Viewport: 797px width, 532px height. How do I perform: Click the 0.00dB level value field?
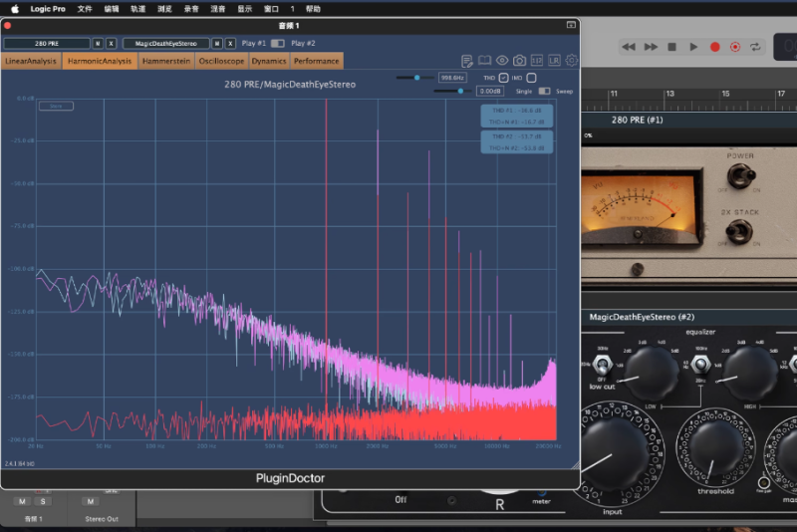(x=490, y=91)
